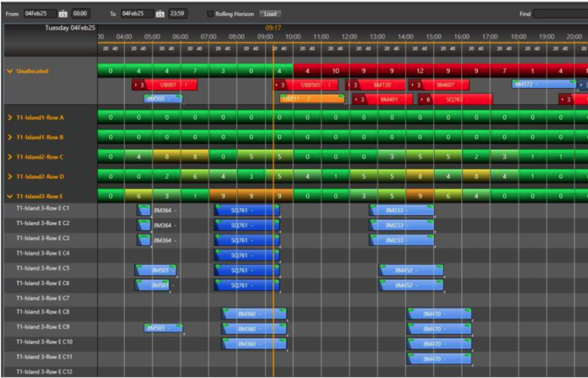Click the red '10' count cell in Unallocated row

(x=336, y=71)
